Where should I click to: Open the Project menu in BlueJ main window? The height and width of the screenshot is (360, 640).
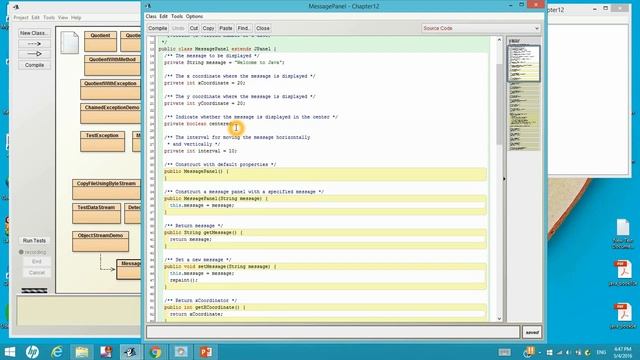pos(21,18)
